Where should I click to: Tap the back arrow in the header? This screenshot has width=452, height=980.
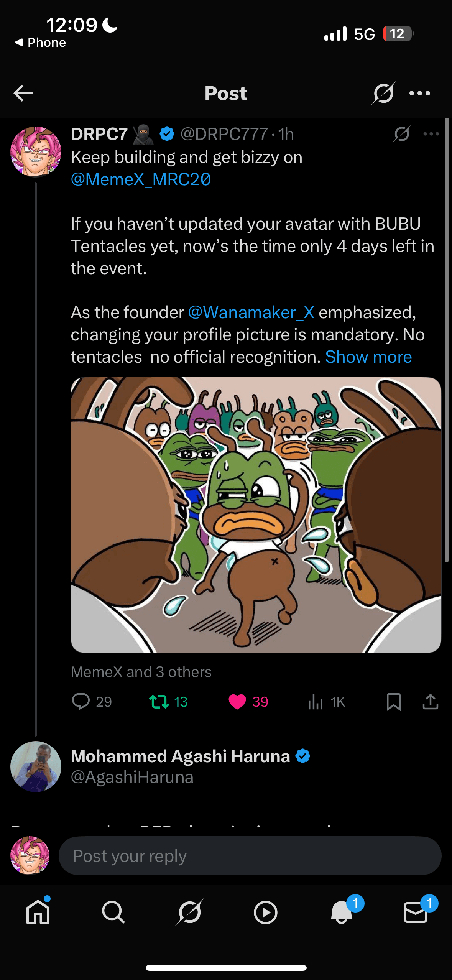point(23,93)
